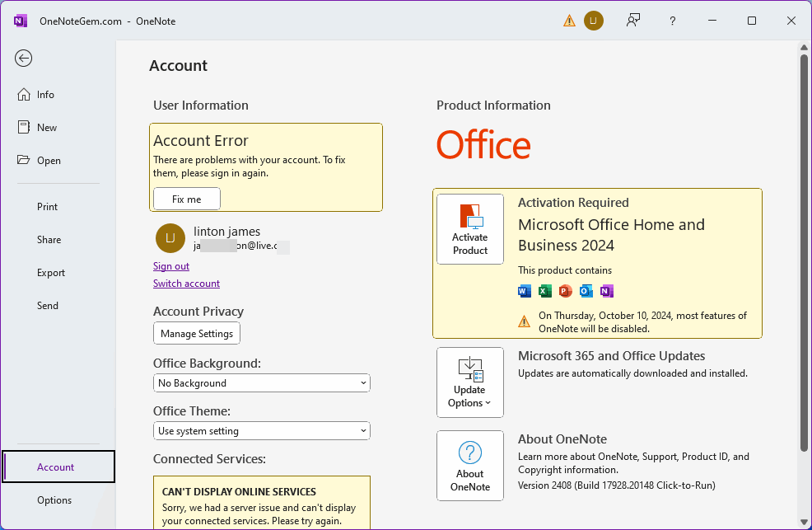This screenshot has width=812, height=530.
Task: Click the Microsoft Office Home and Business 2024 text
Action: (x=611, y=235)
